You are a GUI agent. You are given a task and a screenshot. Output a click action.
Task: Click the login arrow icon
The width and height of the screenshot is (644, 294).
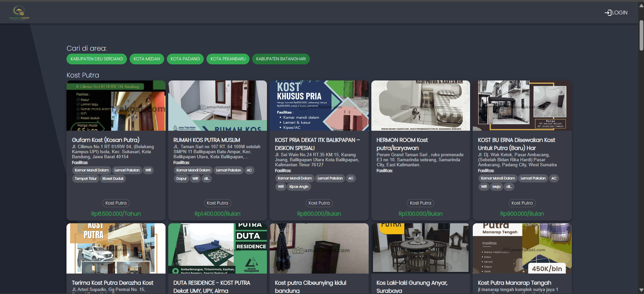point(608,13)
